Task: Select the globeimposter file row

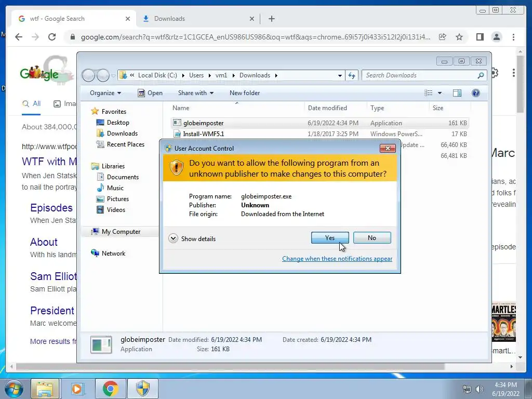Action: point(320,123)
